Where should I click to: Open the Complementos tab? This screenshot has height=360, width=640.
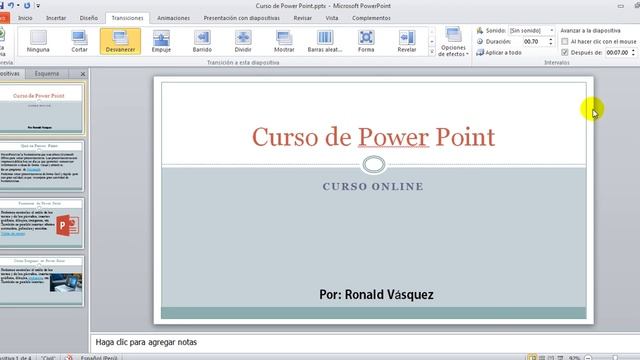pyautogui.click(x=371, y=18)
